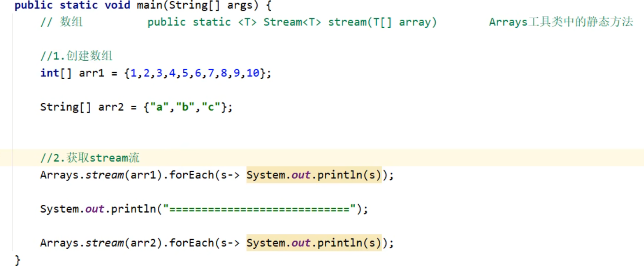Click the stream call on Arrays.stream(arr2)
Image resolution: width=644 pixels, height=272 pixels.
click(105, 243)
